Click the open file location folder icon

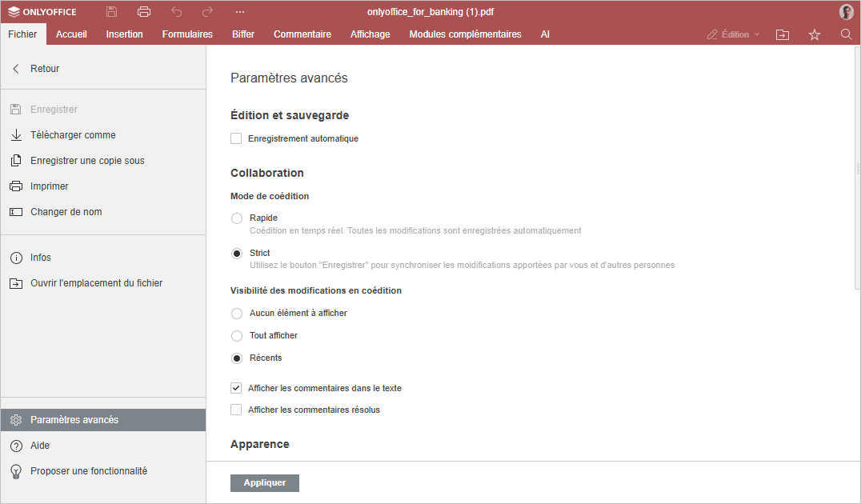(x=782, y=34)
